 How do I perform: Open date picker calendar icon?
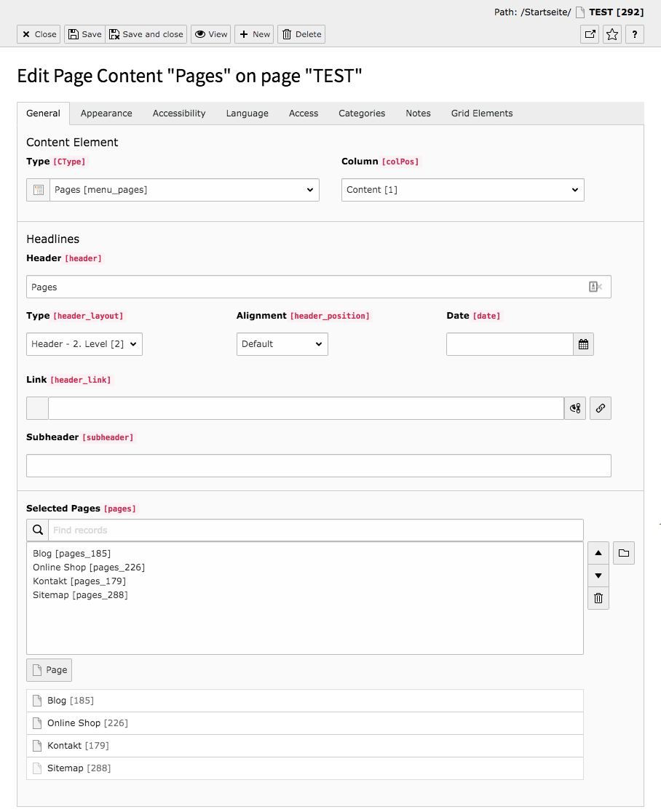583,344
